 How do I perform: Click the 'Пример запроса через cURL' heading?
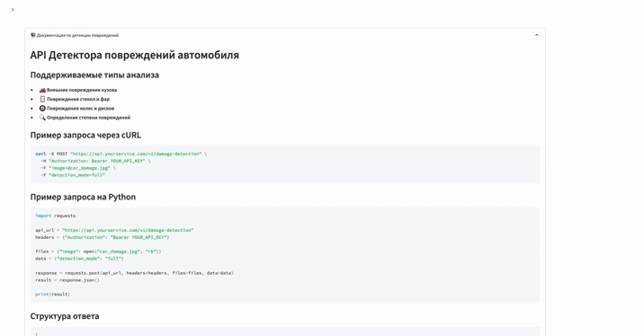pyautogui.click(x=85, y=136)
